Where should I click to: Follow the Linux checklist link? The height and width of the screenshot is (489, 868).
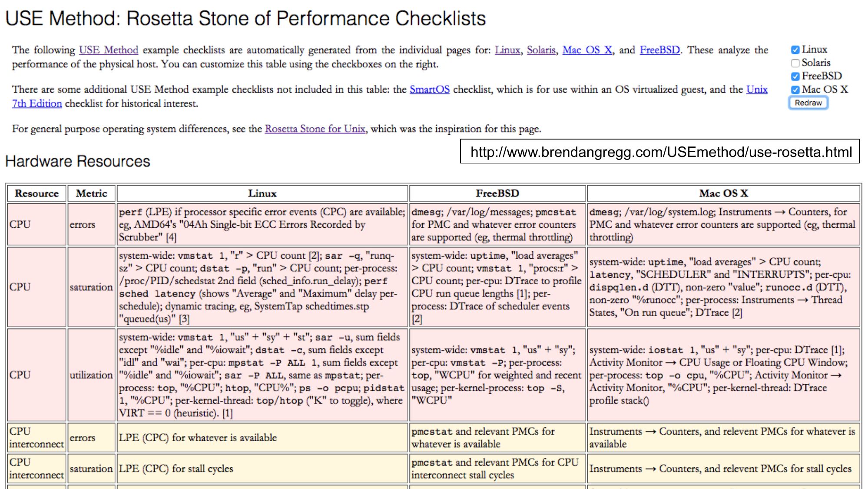click(507, 50)
